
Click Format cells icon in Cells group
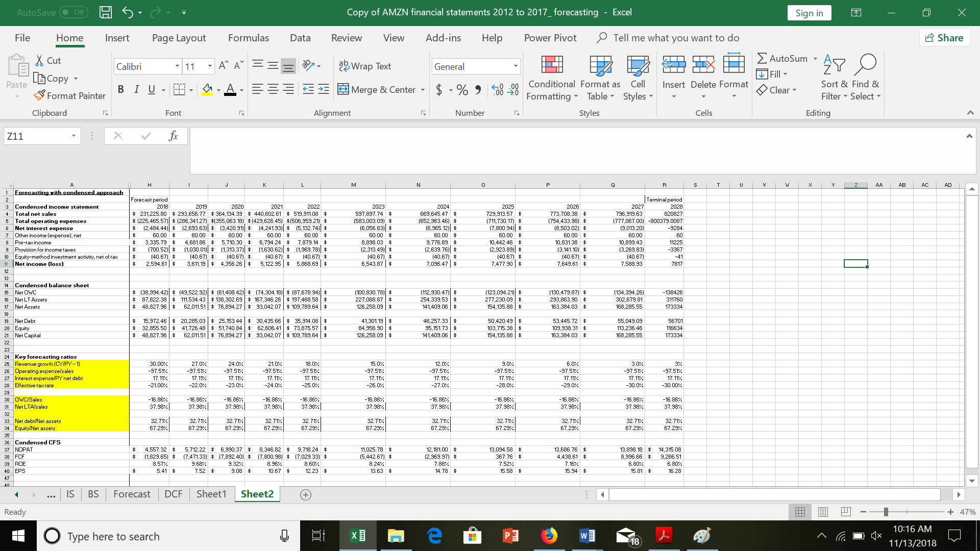click(x=734, y=64)
